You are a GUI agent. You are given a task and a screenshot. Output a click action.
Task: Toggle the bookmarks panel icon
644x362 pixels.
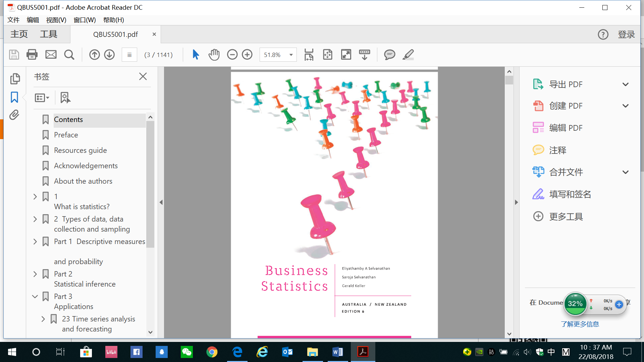pos(14,97)
